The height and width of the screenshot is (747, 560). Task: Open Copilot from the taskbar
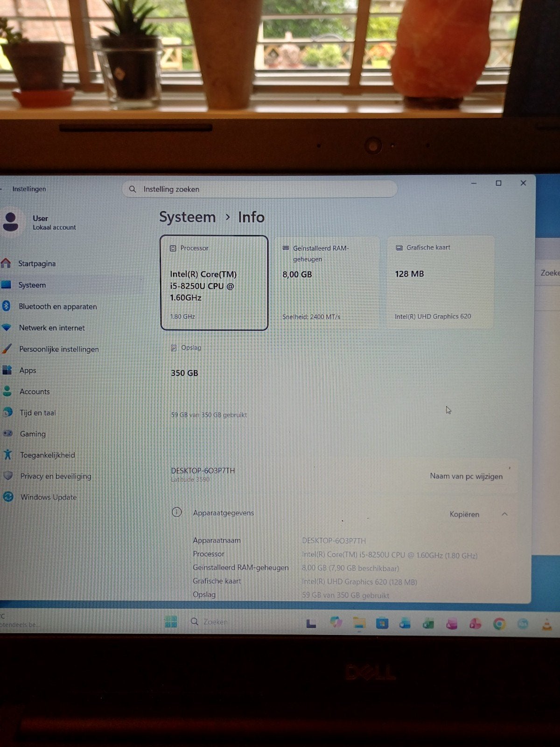point(336,622)
